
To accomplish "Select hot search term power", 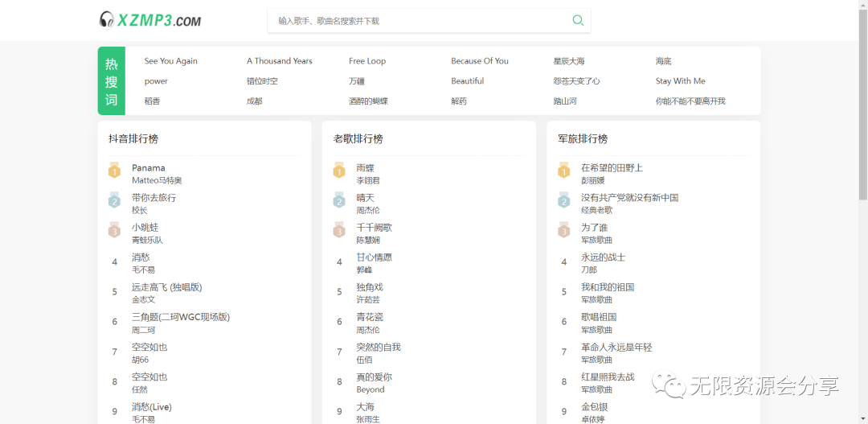I will point(156,81).
